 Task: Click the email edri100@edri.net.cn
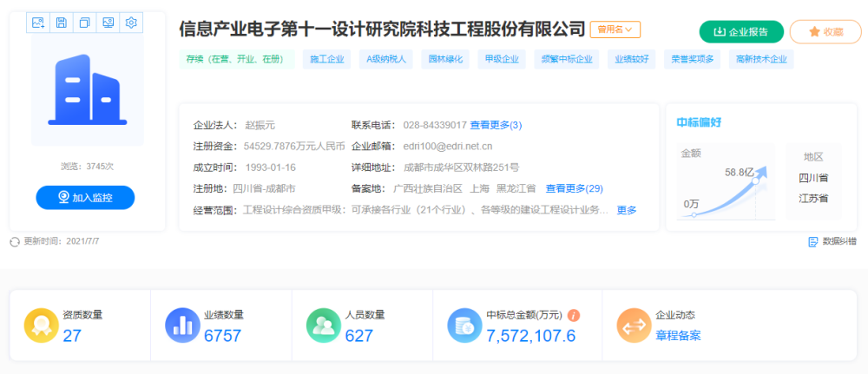point(447,147)
